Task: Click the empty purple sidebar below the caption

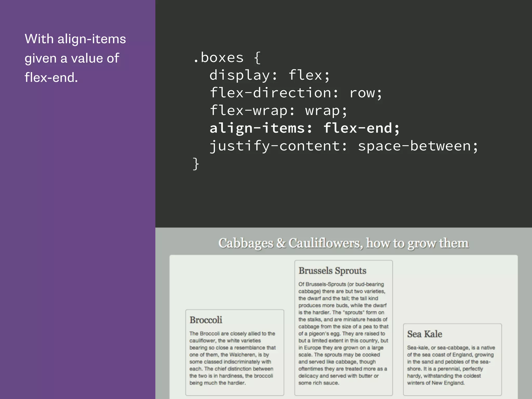Action: (x=77, y=234)
